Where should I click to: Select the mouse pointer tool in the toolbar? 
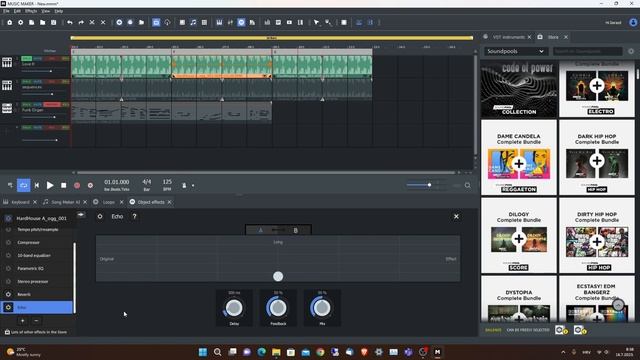(x=316, y=22)
